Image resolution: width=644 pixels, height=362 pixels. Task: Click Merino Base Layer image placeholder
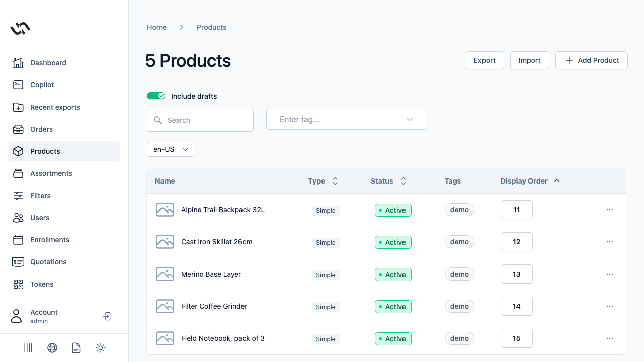pyautogui.click(x=165, y=274)
